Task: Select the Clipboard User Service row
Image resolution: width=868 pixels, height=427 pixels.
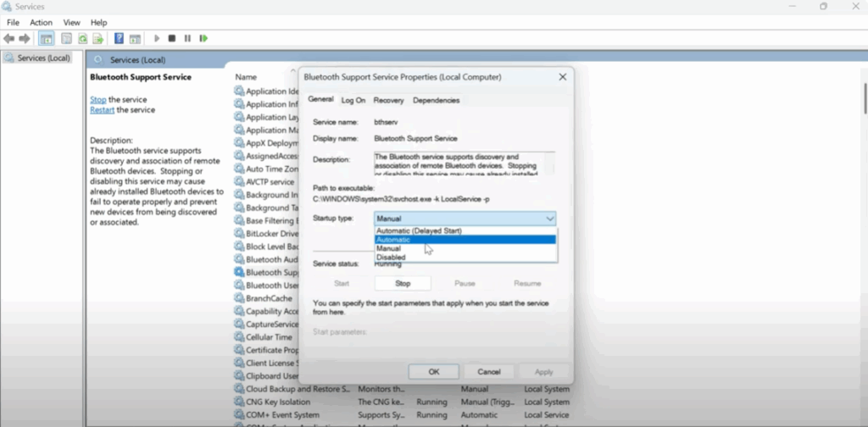Action: pos(265,376)
